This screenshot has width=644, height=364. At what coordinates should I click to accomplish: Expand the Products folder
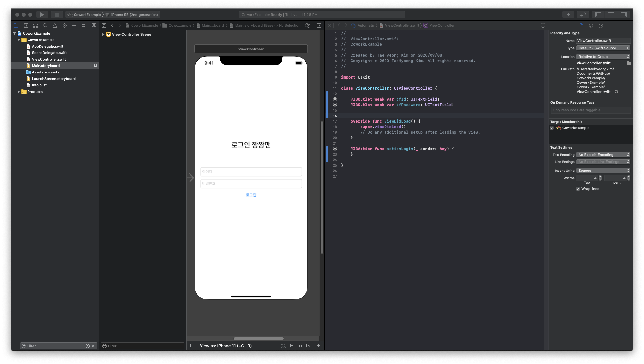pyautogui.click(x=19, y=92)
